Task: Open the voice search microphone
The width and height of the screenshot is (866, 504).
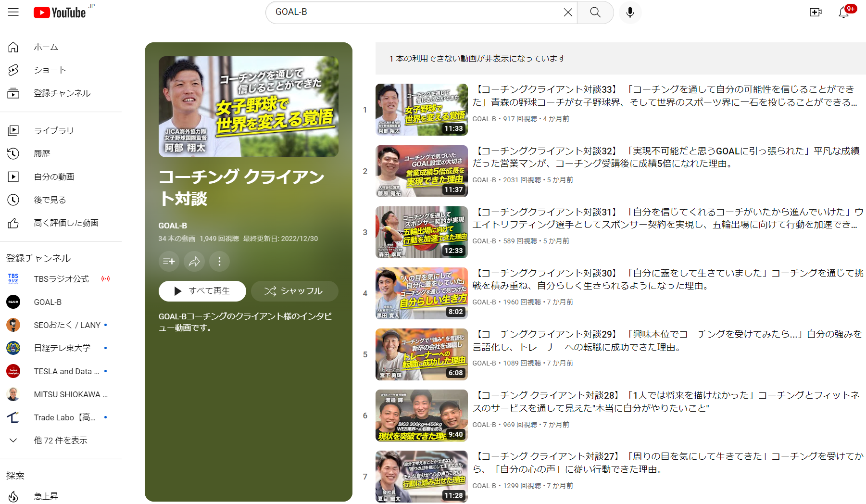Action: coord(630,13)
